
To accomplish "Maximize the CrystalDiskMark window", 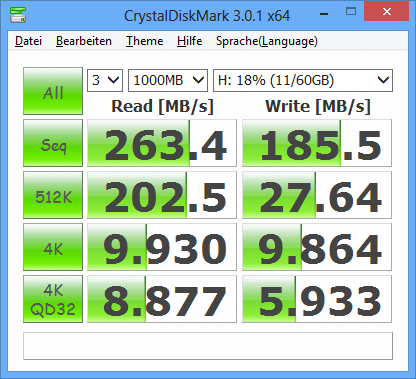I will pos(351,12).
